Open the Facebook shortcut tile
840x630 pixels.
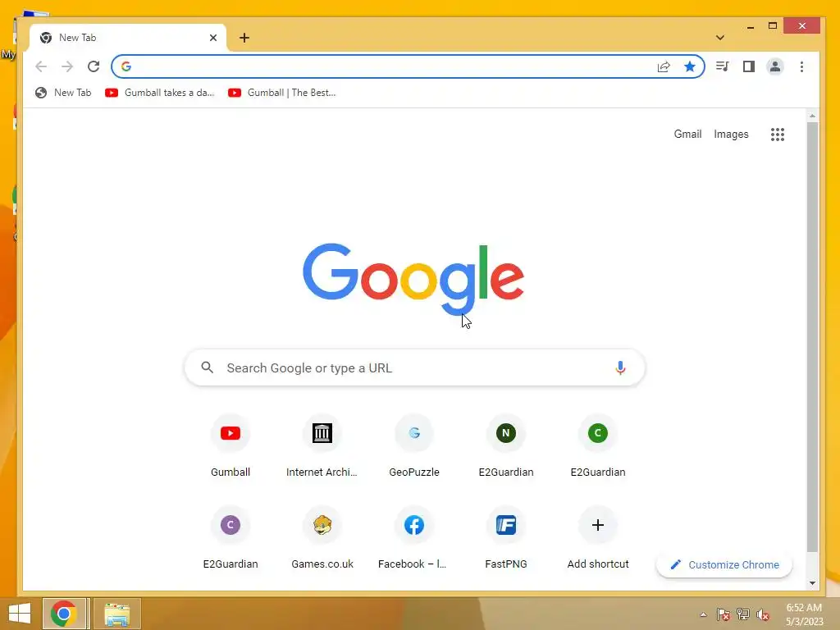pyautogui.click(x=414, y=538)
